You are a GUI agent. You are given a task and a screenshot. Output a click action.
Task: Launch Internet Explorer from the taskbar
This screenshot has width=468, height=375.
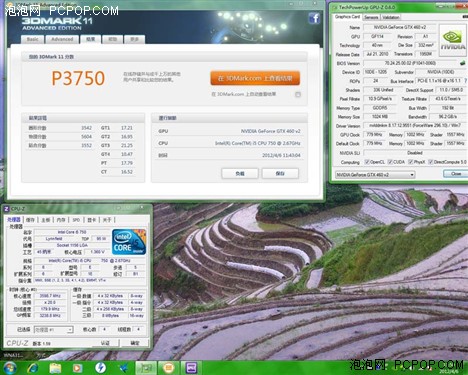(x=32, y=368)
